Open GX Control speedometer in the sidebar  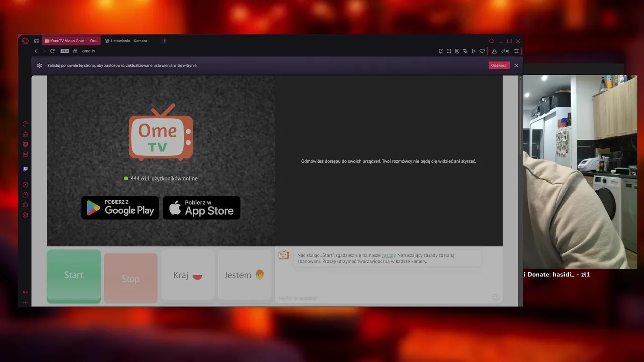coord(25,124)
